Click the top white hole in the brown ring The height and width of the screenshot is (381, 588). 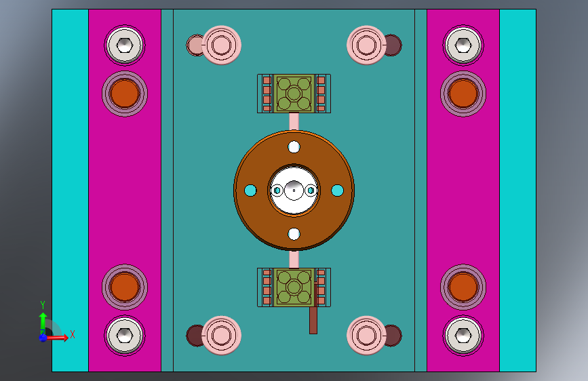(294, 147)
